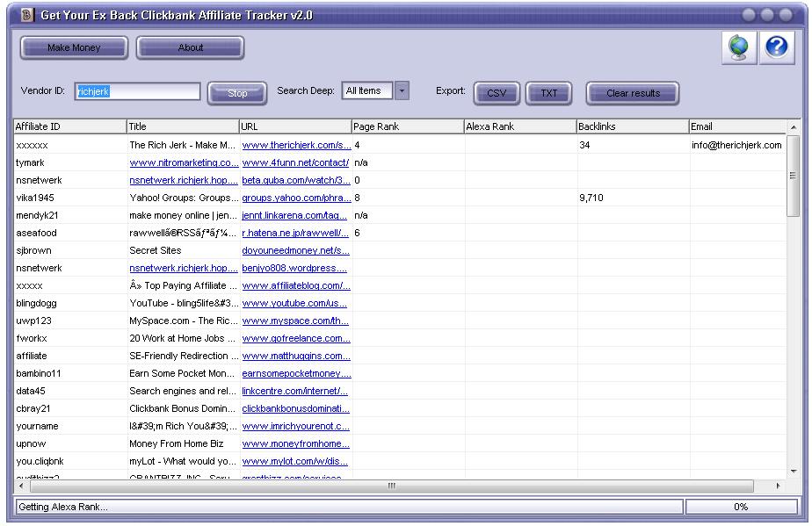The height and width of the screenshot is (526, 812).
Task: Open the About dialog
Action: pyautogui.click(x=190, y=47)
